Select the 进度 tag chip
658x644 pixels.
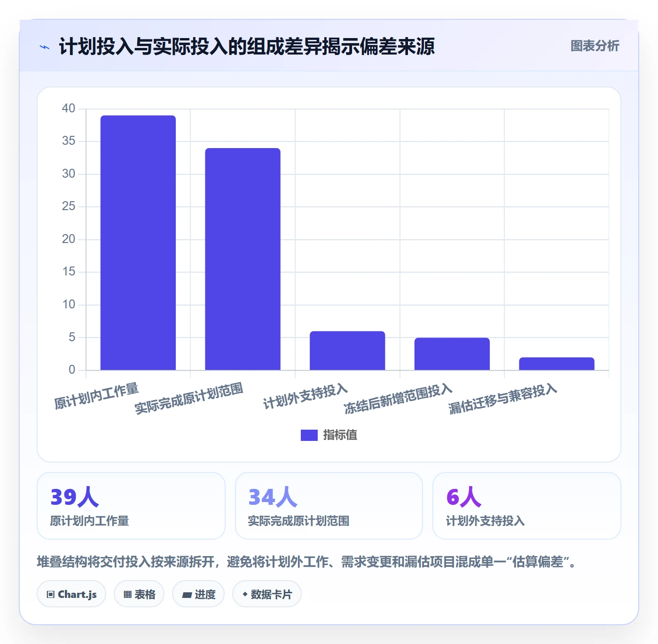click(198, 594)
